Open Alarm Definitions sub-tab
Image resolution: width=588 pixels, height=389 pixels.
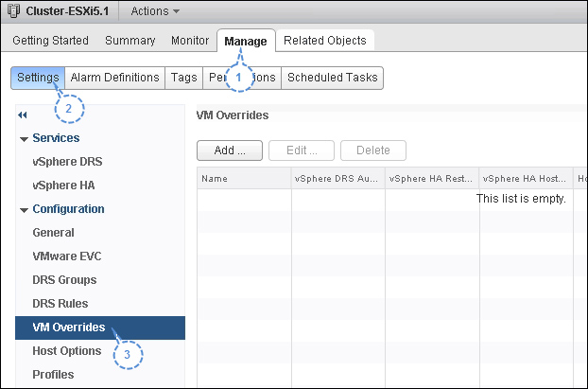pos(114,78)
